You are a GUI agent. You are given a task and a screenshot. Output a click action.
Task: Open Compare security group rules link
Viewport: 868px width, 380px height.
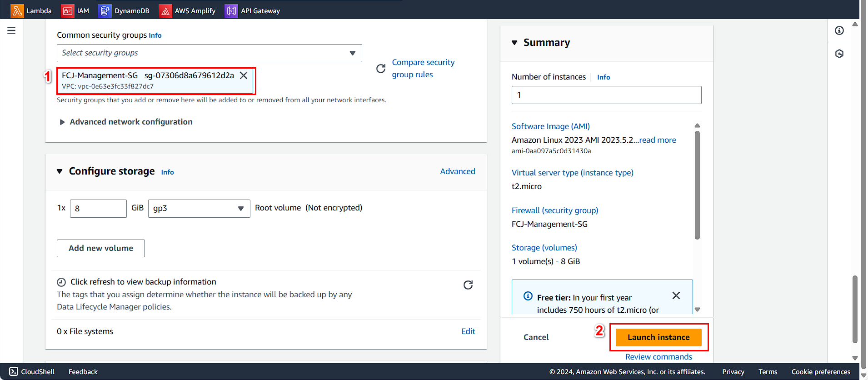tap(423, 68)
